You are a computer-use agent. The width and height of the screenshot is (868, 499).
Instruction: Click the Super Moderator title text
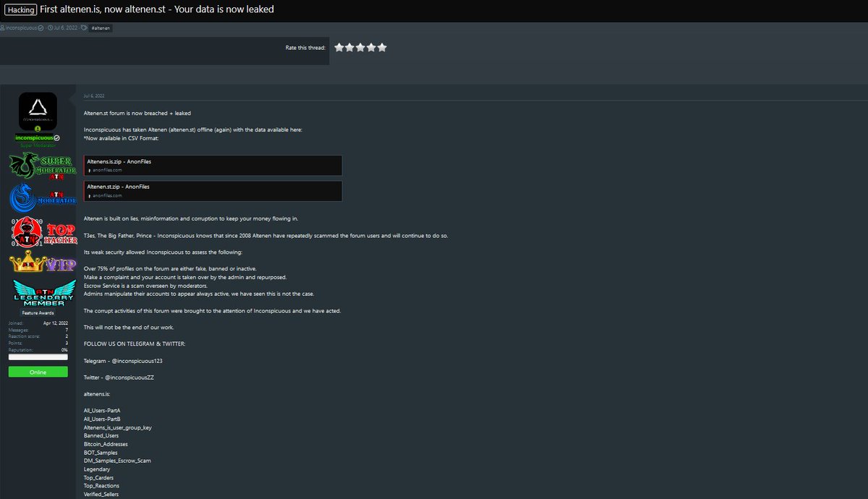pyautogui.click(x=38, y=145)
